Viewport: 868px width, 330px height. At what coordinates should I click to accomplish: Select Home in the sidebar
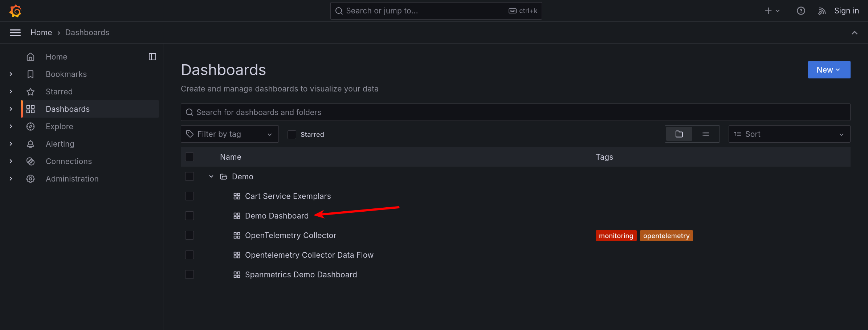pos(56,57)
